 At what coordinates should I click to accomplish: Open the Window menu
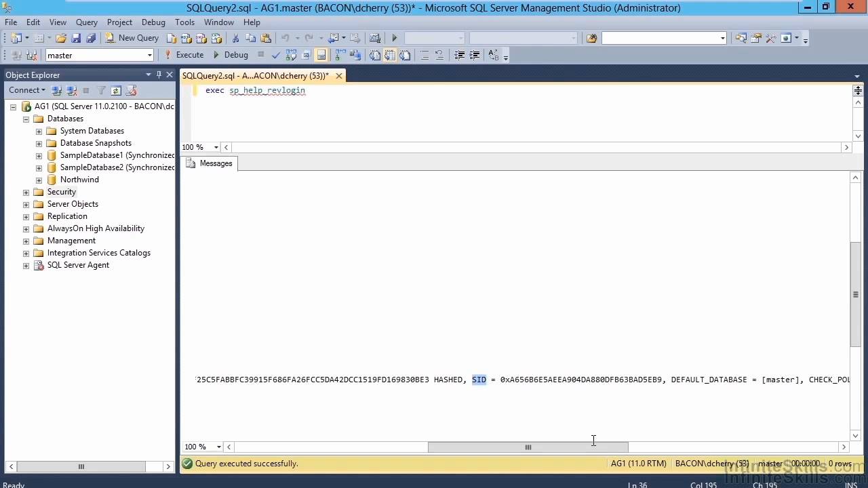[219, 22]
